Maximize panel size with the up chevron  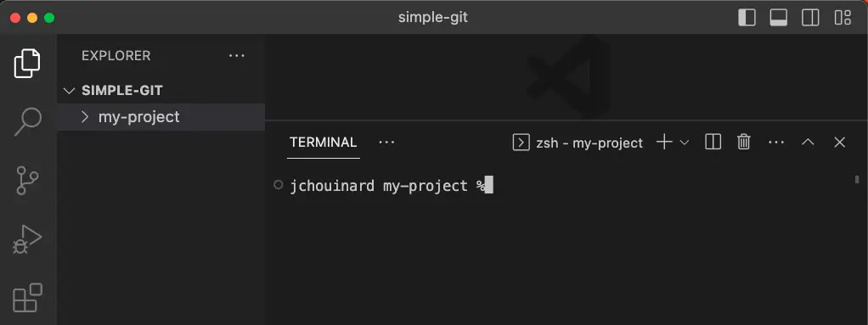pyautogui.click(x=808, y=142)
